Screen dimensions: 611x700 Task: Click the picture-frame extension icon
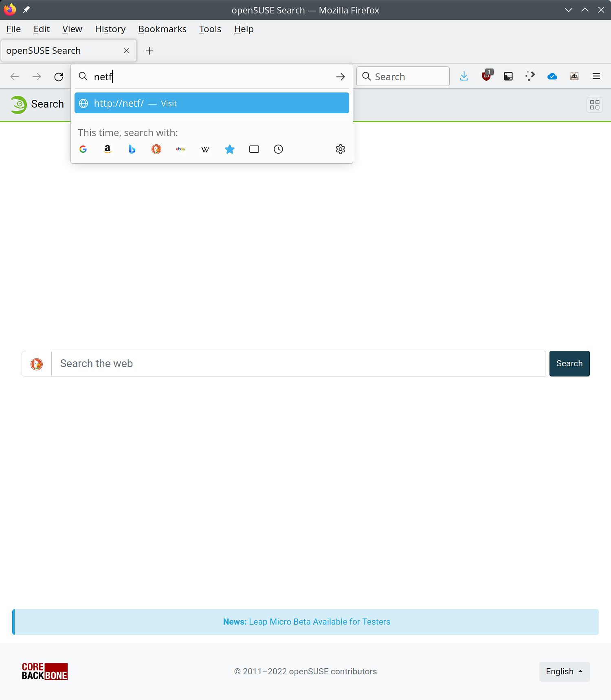click(x=574, y=76)
